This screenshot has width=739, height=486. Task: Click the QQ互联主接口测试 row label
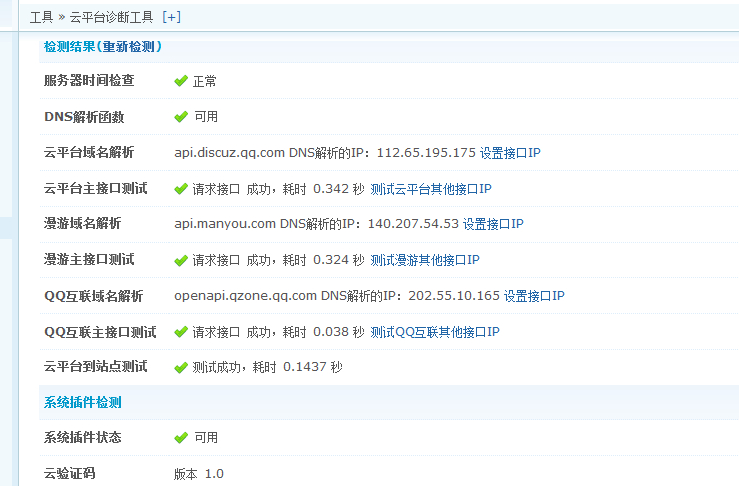[x=100, y=332]
